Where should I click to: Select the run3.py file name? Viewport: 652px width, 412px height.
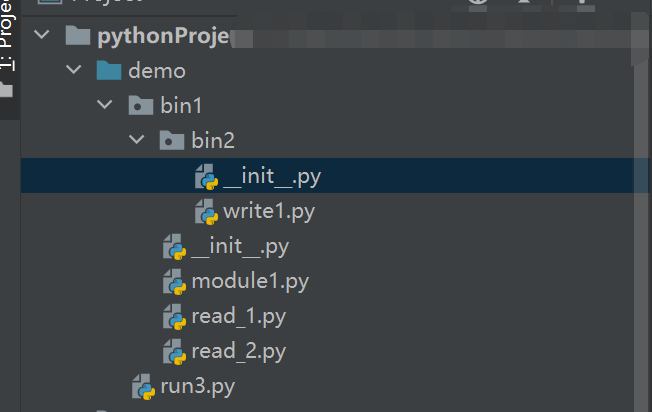[197, 386]
